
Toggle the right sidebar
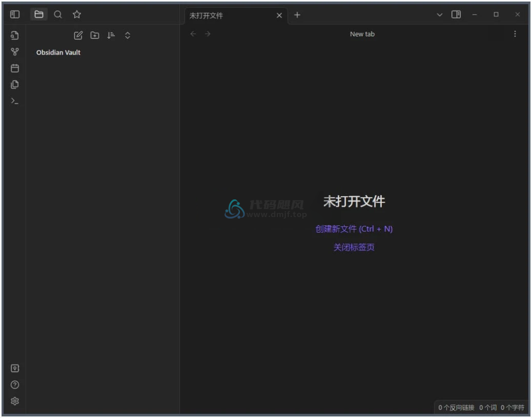(x=456, y=14)
